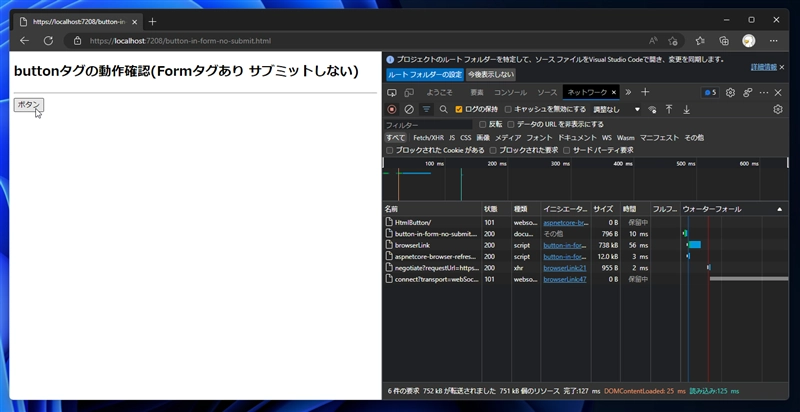Viewport: 800px width, 412px height.
Task: Open the 調整なし throttling dropdown
Action: click(616, 109)
